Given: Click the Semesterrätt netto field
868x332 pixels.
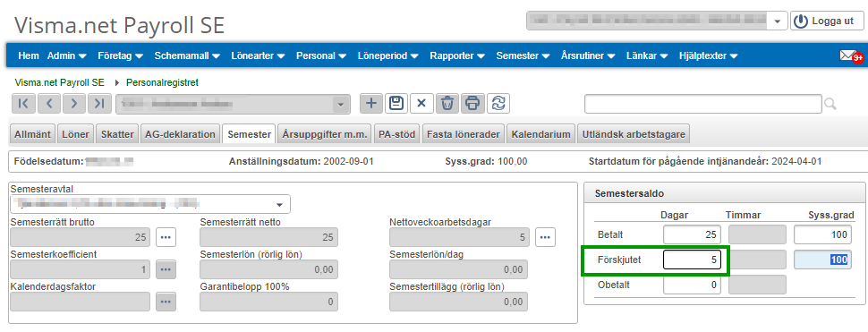Looking at the screenshot, I should click(268, 237).
